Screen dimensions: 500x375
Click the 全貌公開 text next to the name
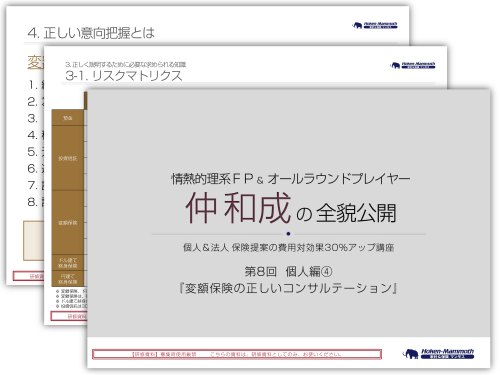pyautogui.click(x=356, y=213)
